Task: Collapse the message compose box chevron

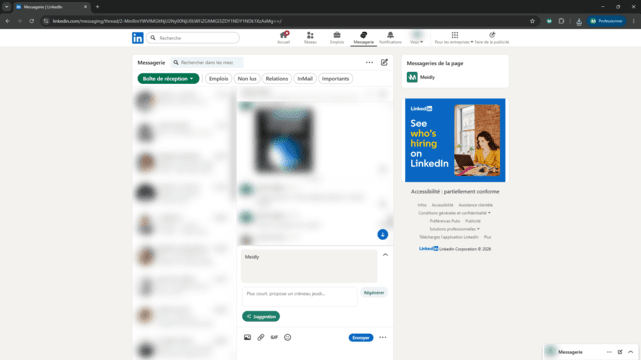Action: (385, 255)
